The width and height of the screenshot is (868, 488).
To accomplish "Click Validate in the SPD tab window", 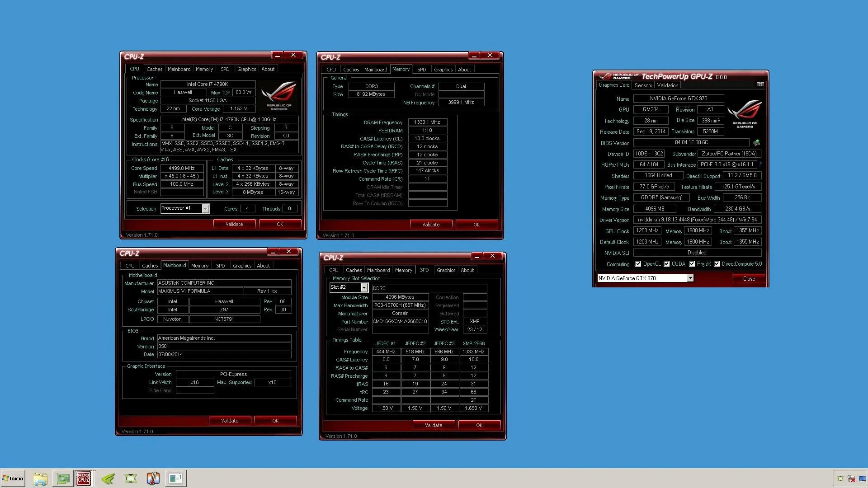I will coord(434,425).
